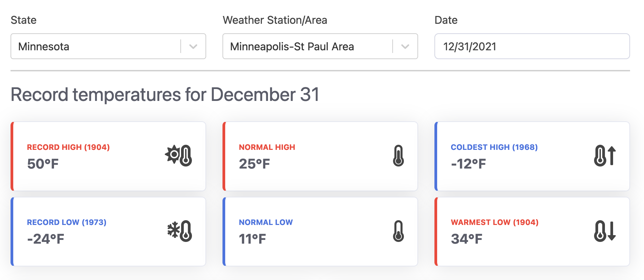The image size is (644, 280).
Task: Click the thermometer icon on Normal Low card
Action: (398, 231)
